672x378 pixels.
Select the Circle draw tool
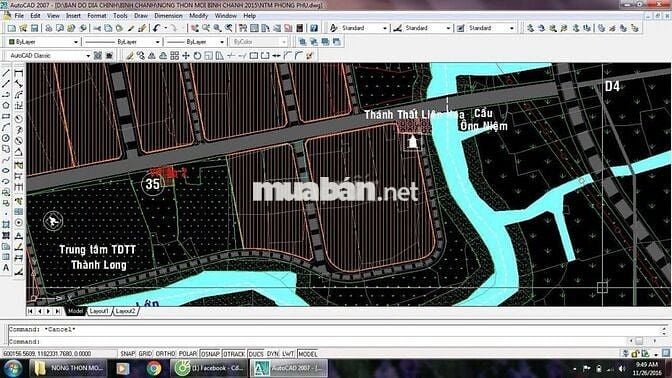pyautogui.click(x=6, y=138)
